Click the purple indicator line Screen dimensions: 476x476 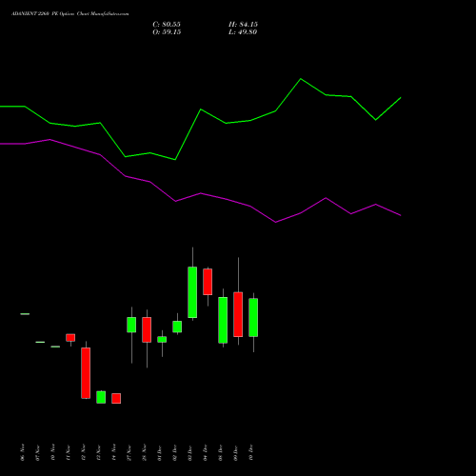pyautogui.click(x=201, y=193)
